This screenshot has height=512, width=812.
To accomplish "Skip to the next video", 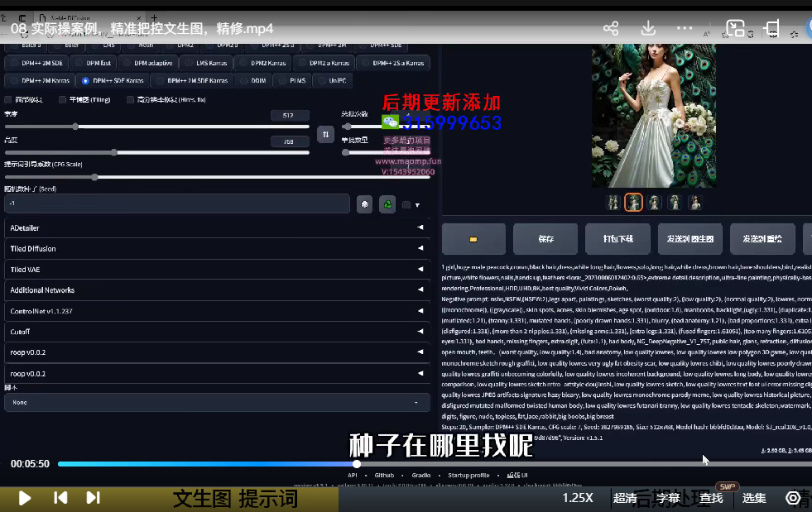I will point(93,498).
